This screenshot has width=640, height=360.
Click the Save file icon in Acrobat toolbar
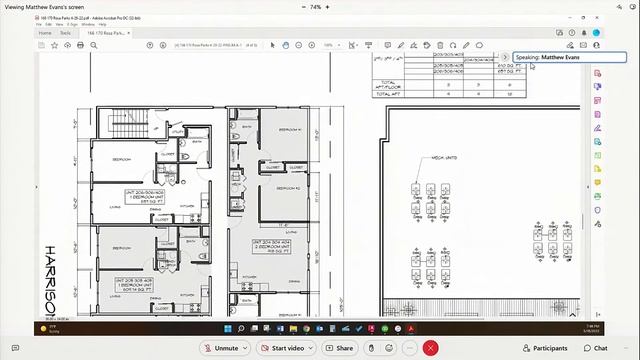click(x=41, y=45)
